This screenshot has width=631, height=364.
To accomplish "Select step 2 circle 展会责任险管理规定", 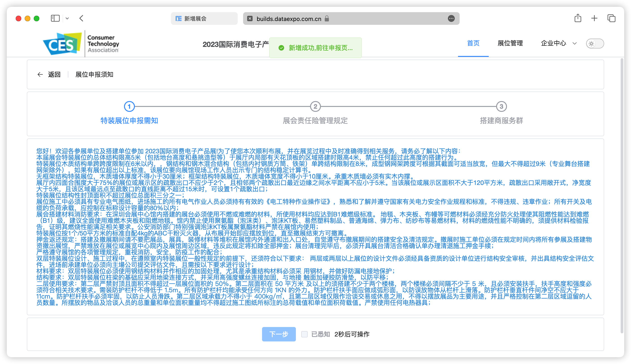I will tap(315, 106).
